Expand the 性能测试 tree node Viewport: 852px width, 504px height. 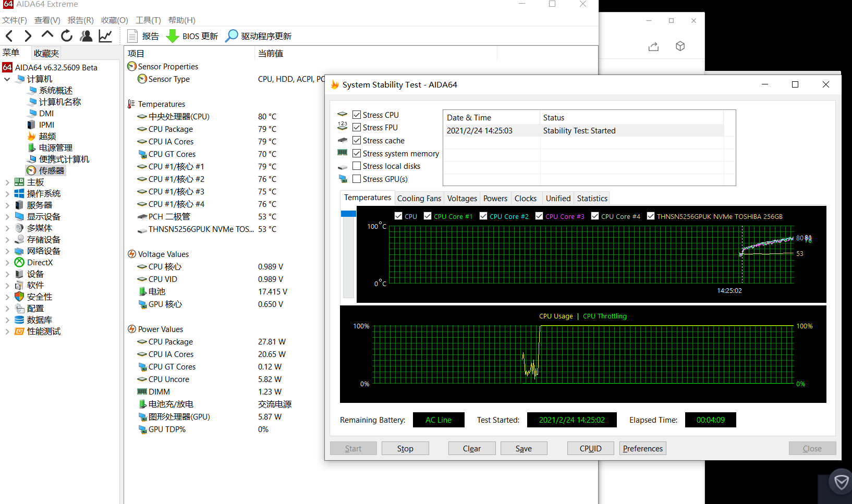tap(7, 331)
